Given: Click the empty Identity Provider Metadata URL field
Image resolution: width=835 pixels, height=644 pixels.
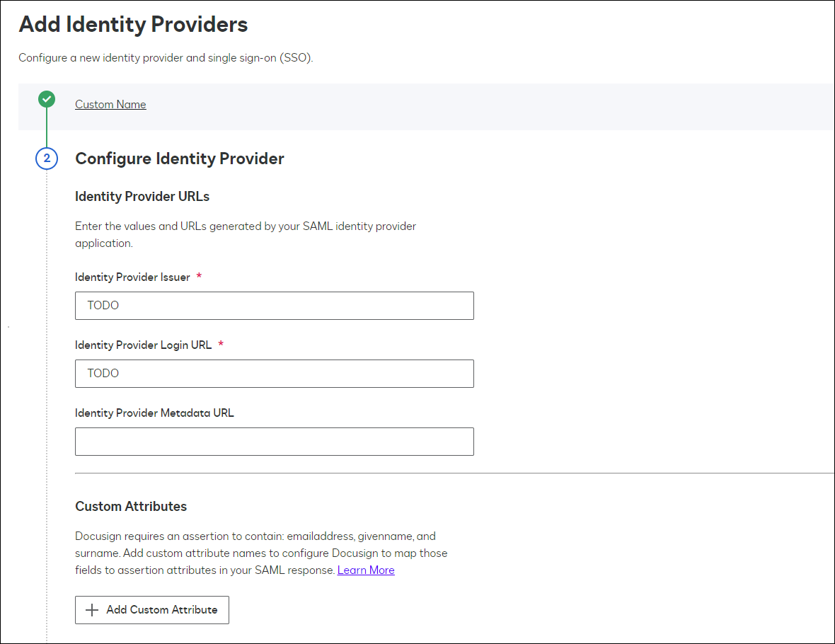Looking at the screenshot, I should pyautogui.click(x=275, y=441).
